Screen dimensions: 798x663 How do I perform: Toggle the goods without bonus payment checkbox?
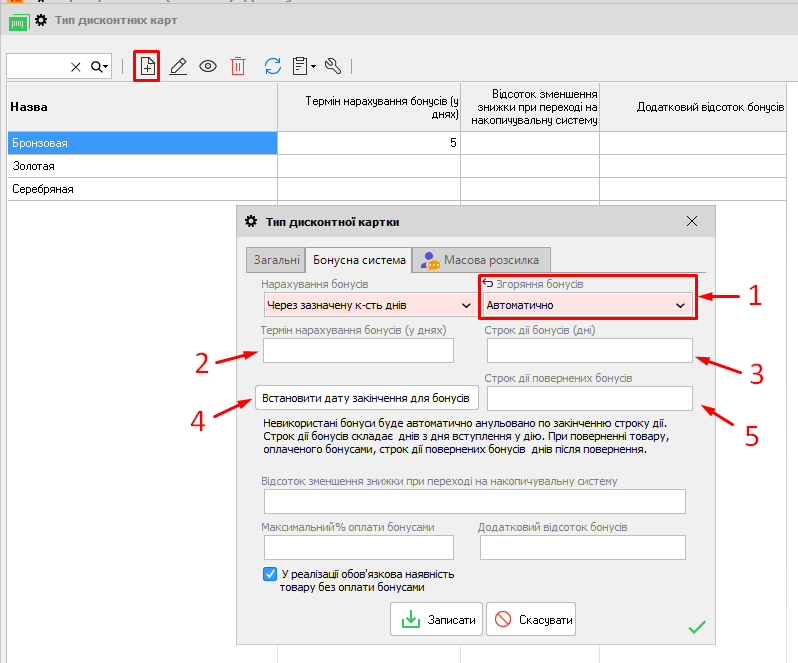(270, 574)
